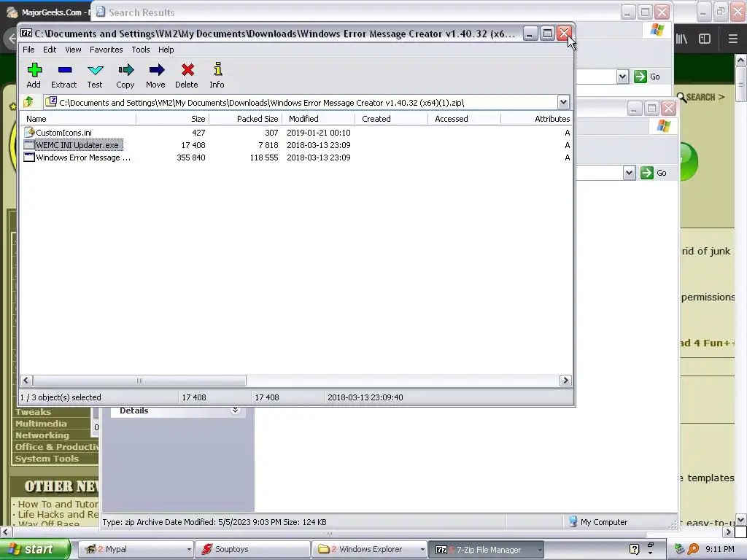Click the Go button in upper Explorer window
Viewport: 747px width, 560px height.
pyautogui.click(x=647, y=77)
